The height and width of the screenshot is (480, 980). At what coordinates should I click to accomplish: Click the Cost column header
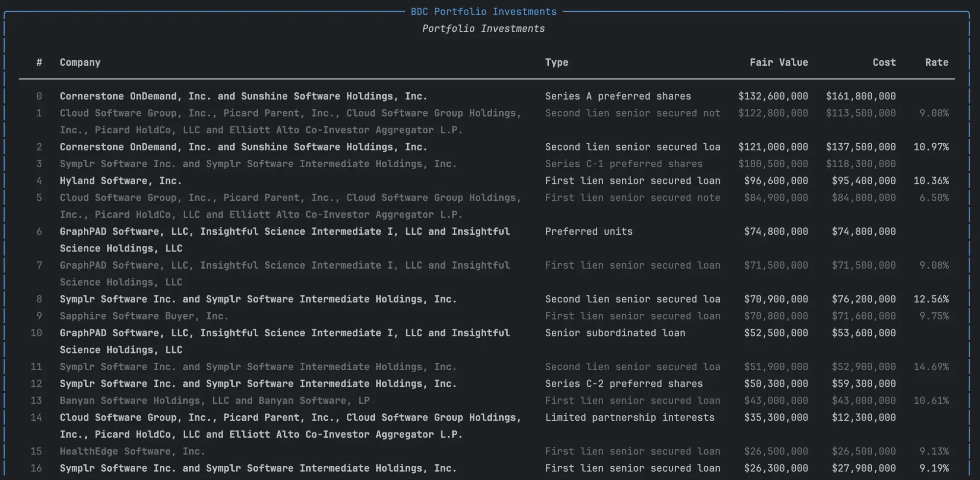(883, 62)
